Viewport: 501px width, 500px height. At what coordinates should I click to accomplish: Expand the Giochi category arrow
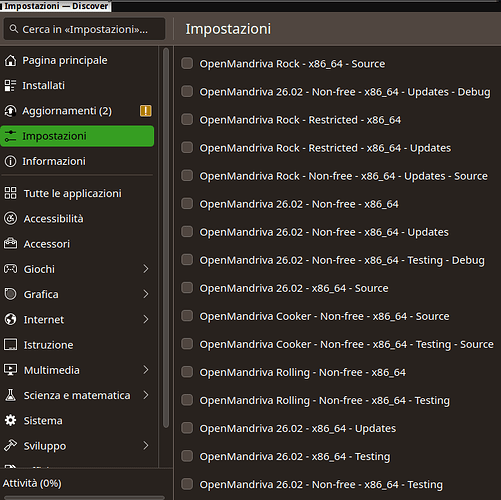(146, 269)
